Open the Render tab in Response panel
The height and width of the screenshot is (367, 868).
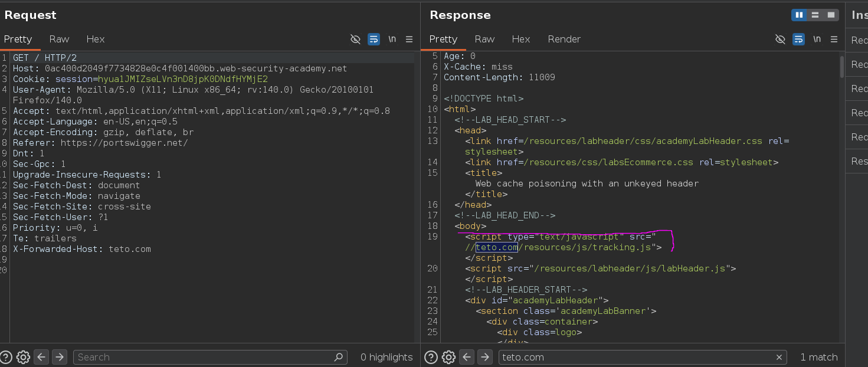[564, 39]
